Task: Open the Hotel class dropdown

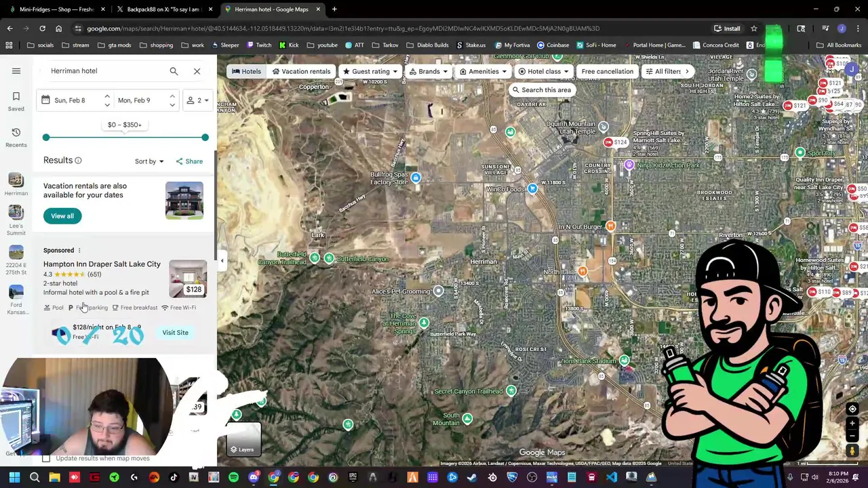Action: (x=543, y=71)
